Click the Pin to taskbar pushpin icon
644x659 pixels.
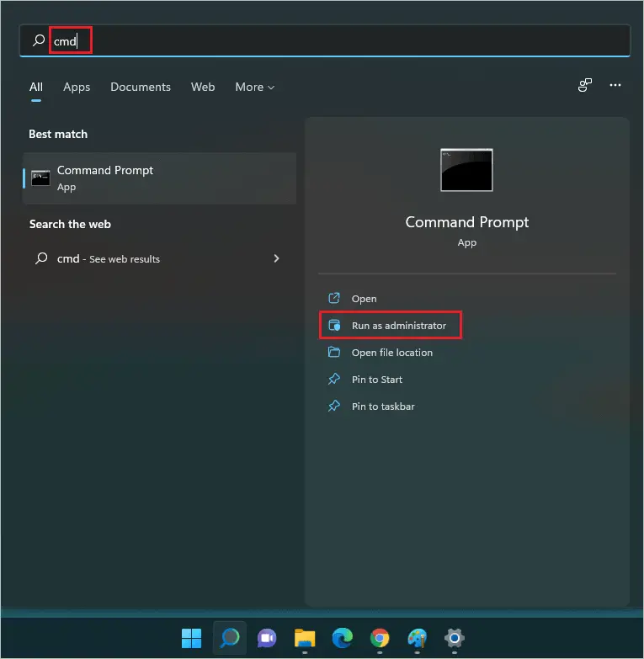tap(334, 406)
